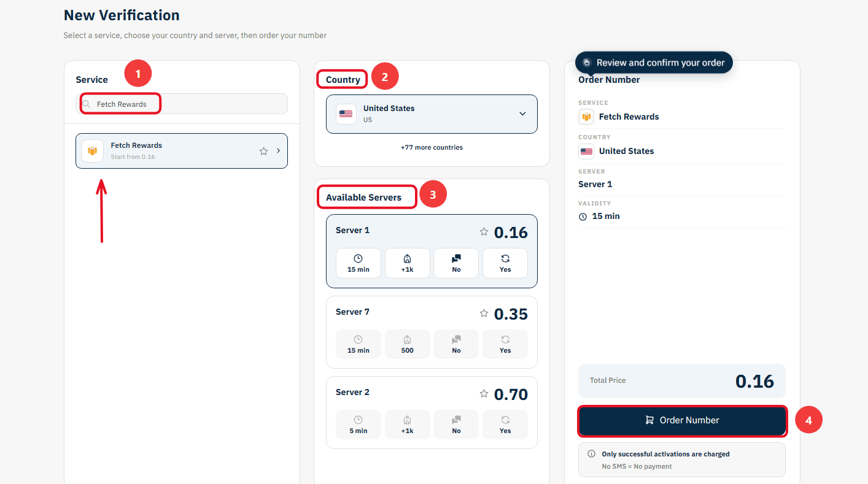This screenshot has height=484, width=868.
Task: Click the search magnifier icon in Service field
Action: [x=87, y=104]
